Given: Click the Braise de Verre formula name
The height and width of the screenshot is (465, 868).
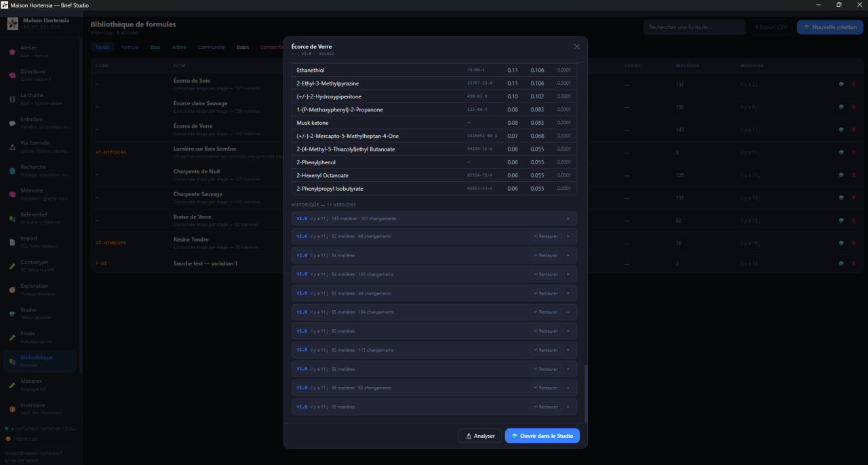Looking at the screenshot, I should click(x=193, y=217).
